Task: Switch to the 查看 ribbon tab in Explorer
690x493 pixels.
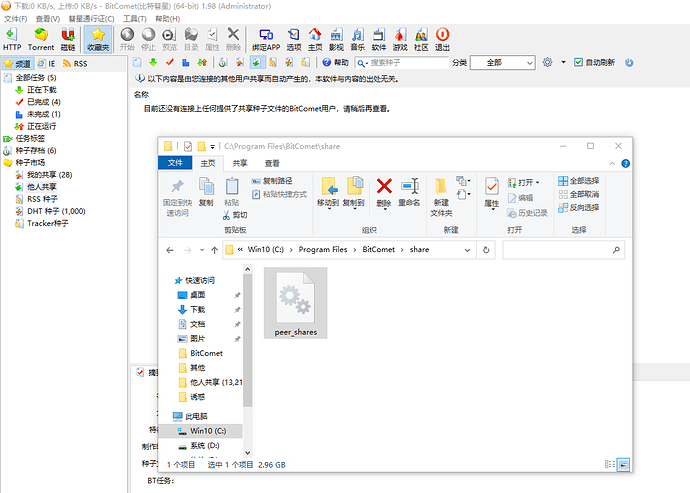Action: (x=272, y=163)
